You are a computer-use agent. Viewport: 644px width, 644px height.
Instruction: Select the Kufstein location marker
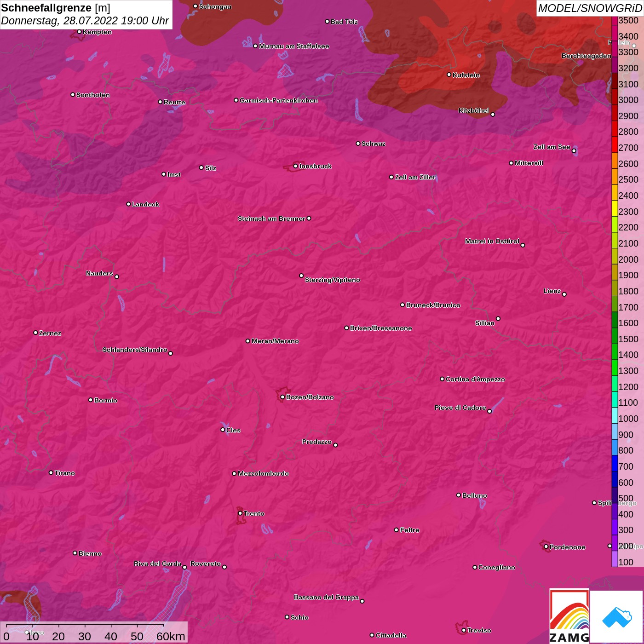point(449,75)
